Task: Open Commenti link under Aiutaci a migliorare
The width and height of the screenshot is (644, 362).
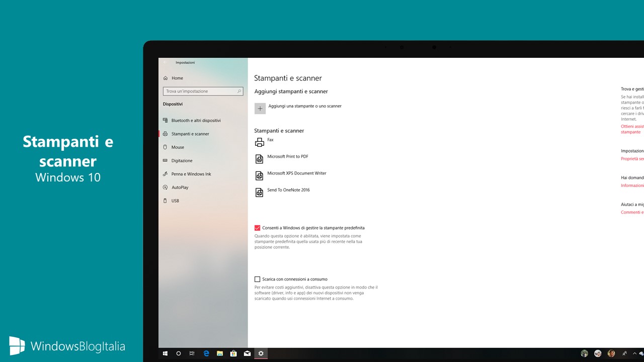Action: pos(632,212)
